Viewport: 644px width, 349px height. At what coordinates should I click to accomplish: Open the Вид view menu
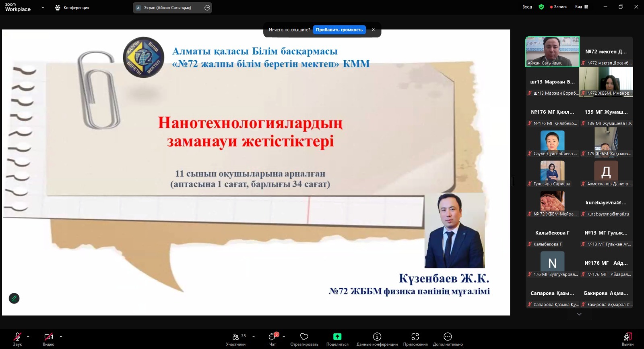coord(581,7)
